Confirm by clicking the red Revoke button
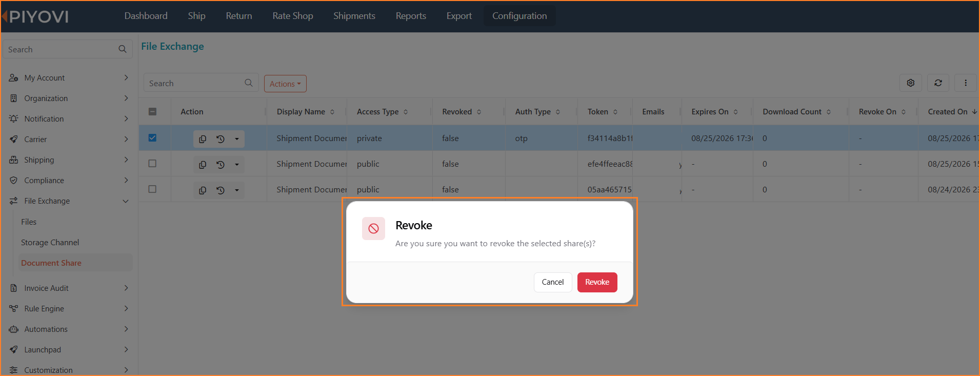This screenshot has width=980, height=376. point(597,282)
